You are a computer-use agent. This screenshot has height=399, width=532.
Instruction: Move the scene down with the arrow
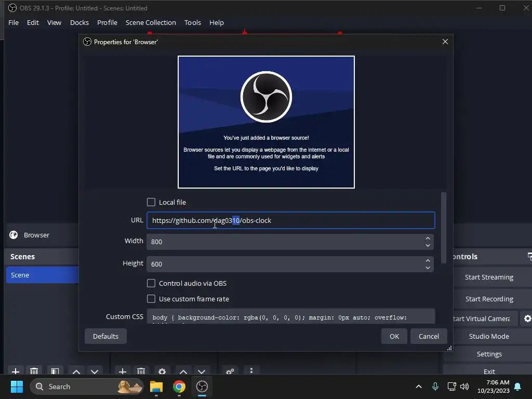click(95, 371)
